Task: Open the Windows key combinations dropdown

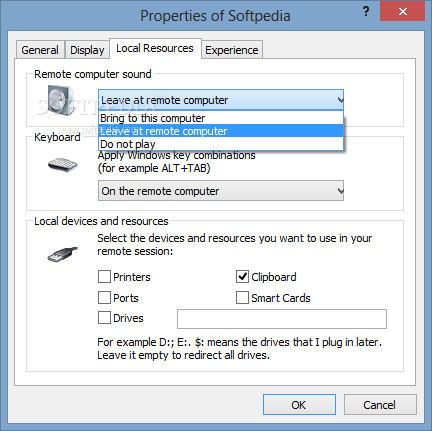Action: point(221,191)
